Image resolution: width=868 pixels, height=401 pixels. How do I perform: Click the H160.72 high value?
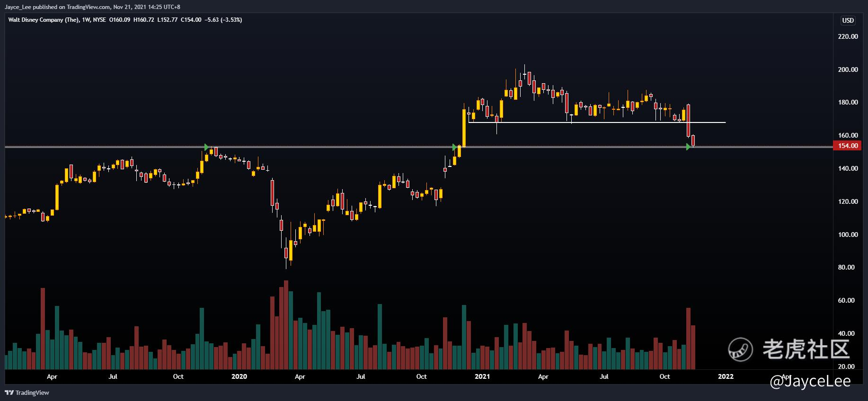[x=144, y=20]
